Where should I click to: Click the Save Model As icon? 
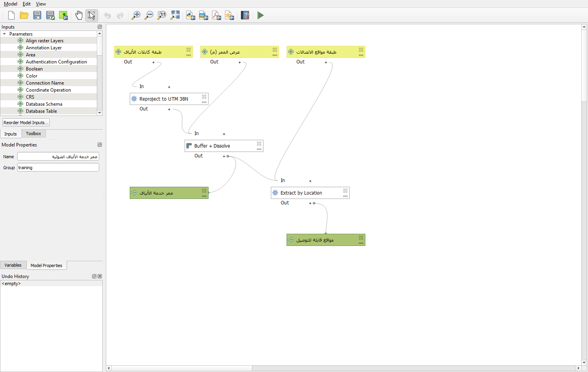50,15
